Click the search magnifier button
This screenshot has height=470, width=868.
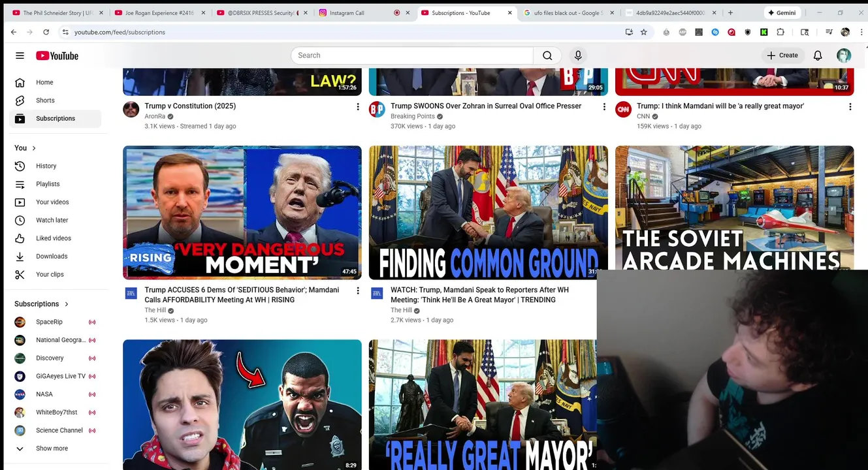(x=547, y=55)
